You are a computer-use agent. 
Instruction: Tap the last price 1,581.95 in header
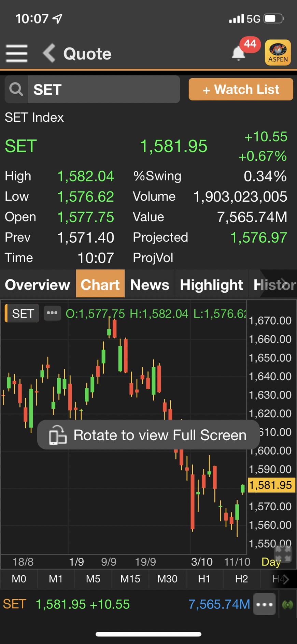[173, 146]
